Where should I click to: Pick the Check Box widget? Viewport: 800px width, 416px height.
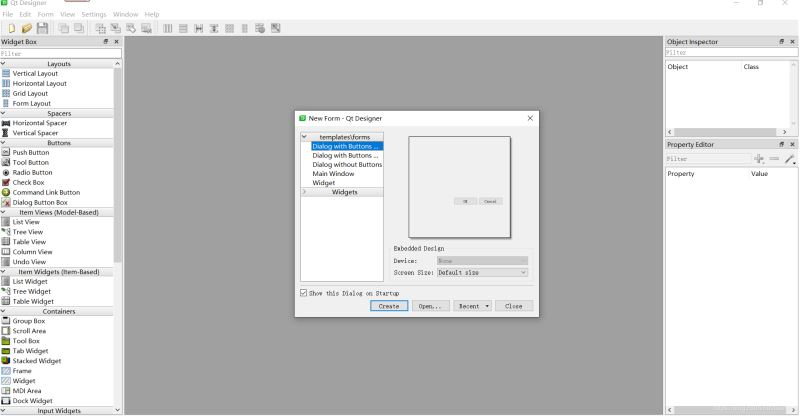tap(6, 182)
